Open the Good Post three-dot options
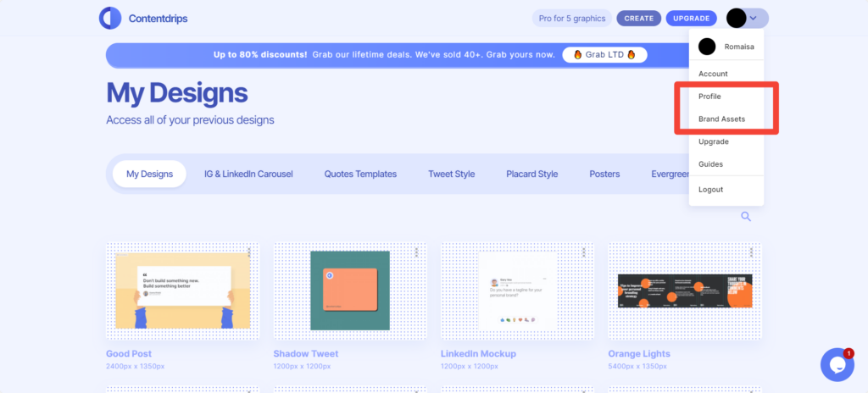868x393 pixels. 250,252
